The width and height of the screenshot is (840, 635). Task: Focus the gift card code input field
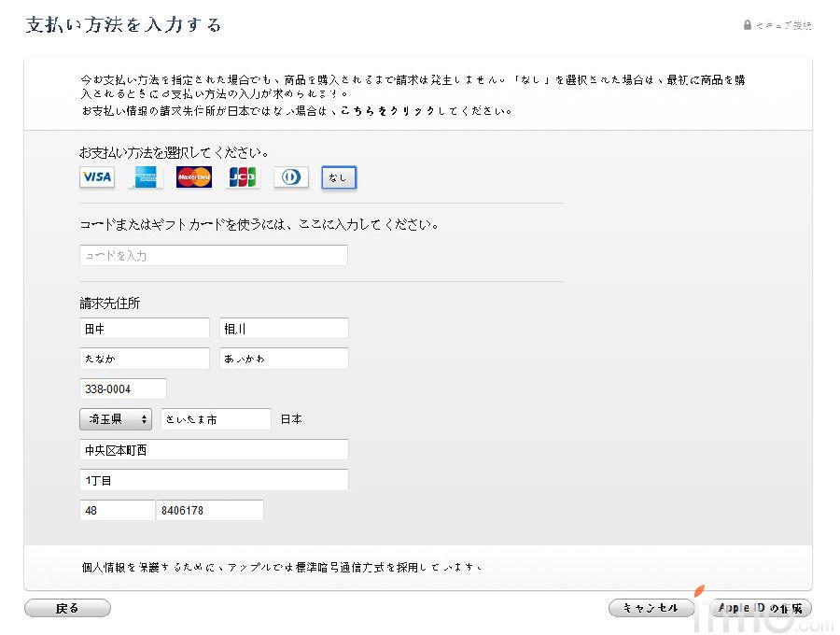click(x=214, y=255)
